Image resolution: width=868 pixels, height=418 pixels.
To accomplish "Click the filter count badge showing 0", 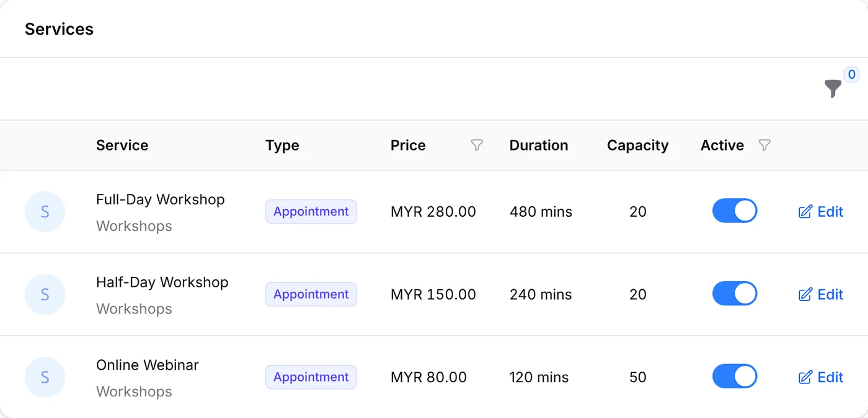I will point(851,75).
